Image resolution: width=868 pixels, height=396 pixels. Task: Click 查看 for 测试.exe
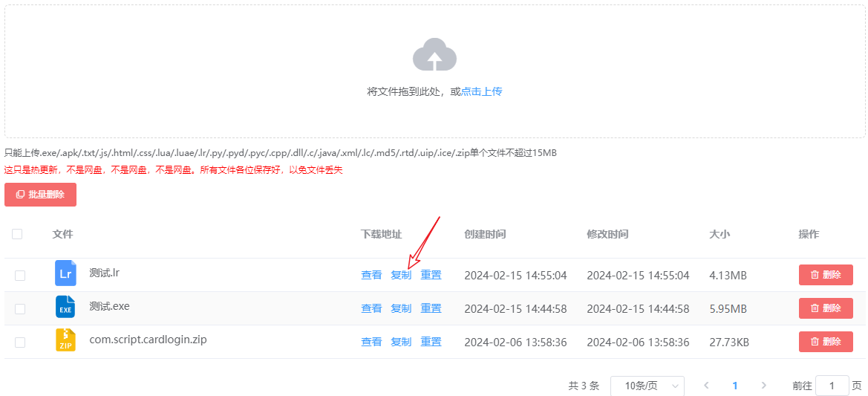(x=371, y=308)
